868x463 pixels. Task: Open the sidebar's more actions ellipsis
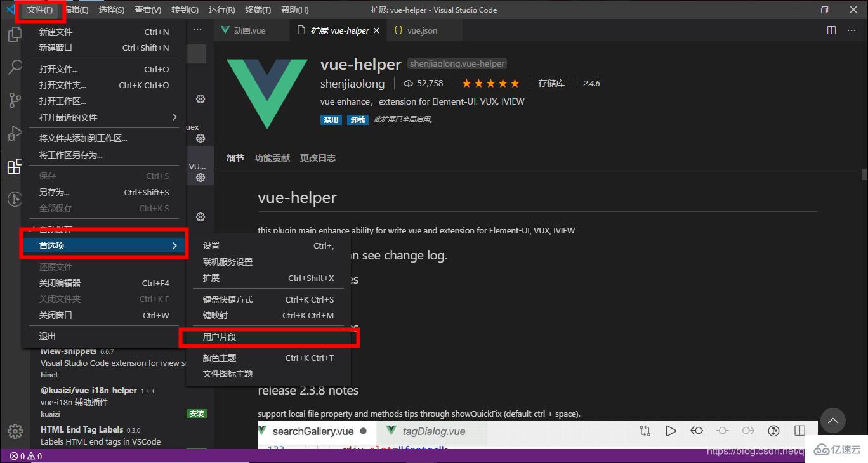[x=197, y=30]
